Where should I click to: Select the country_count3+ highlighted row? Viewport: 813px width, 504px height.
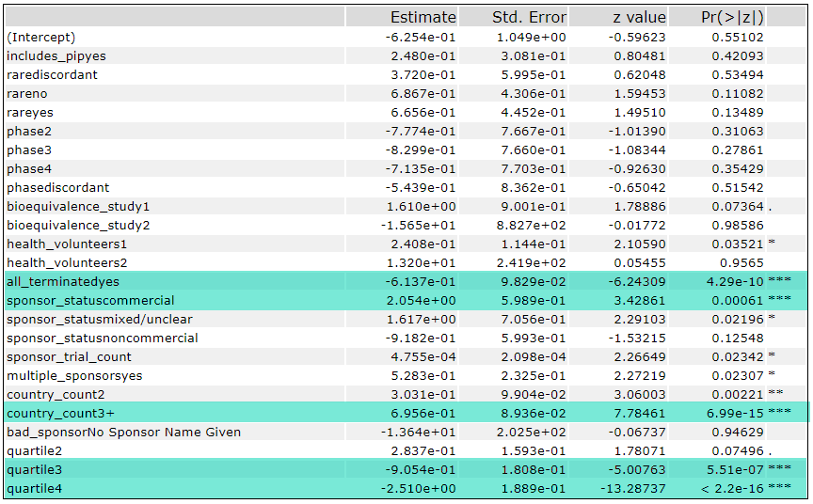click(x=406, y=414)
